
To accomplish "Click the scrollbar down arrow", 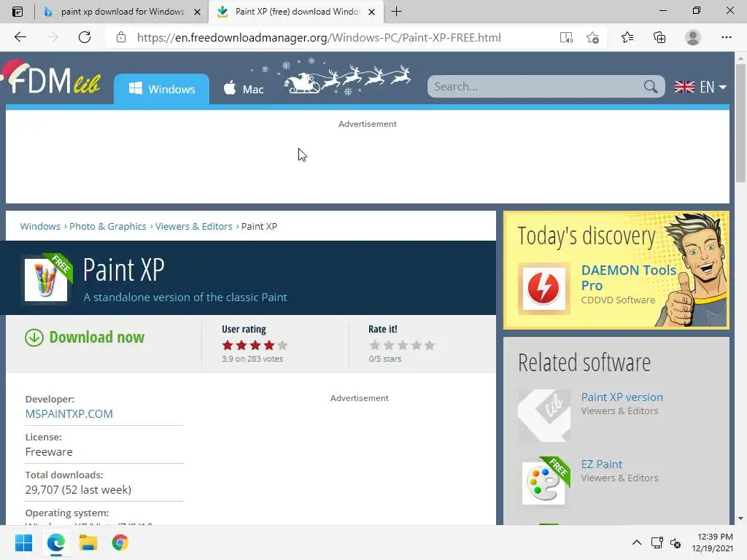I will pyautogui.click(x=740, y=518).
